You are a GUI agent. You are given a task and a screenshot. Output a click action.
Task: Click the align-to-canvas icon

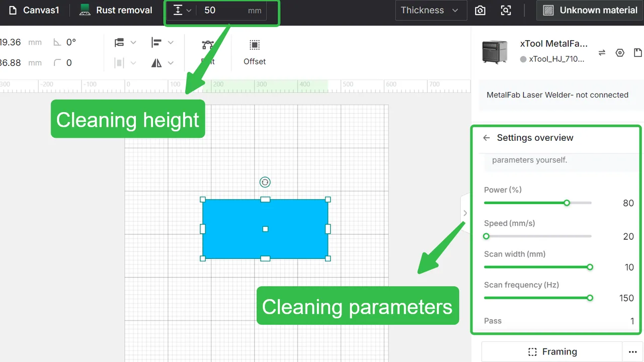tap(119, 43)
